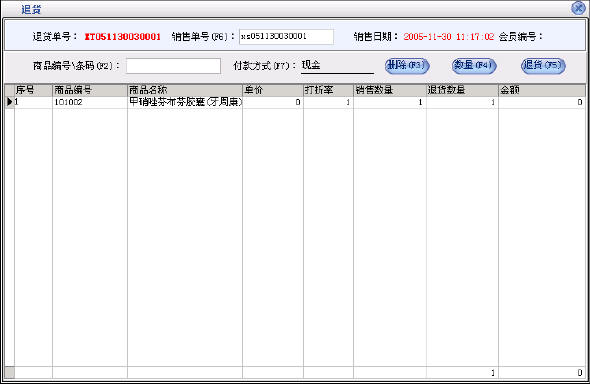
Task: Click the 销售数量 column header
Action: pyautogui.click(x=390, y=90)
